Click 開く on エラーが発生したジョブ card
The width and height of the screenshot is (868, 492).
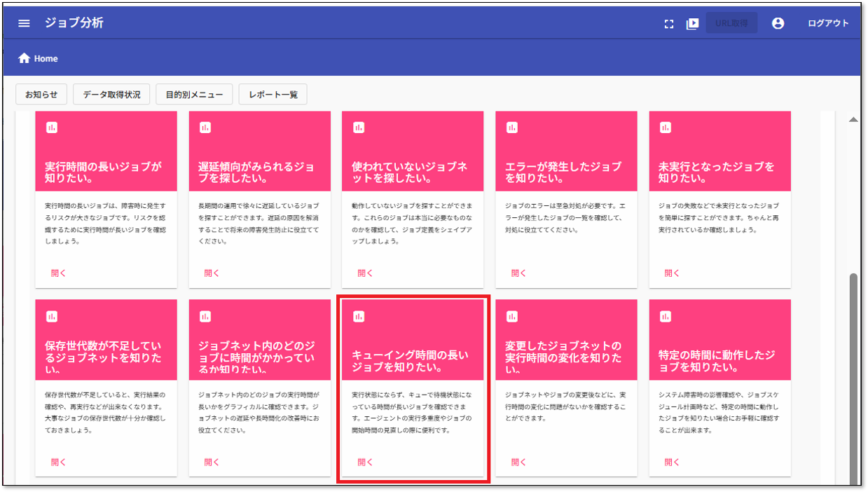pyautogui.click(x=519, y=273)
